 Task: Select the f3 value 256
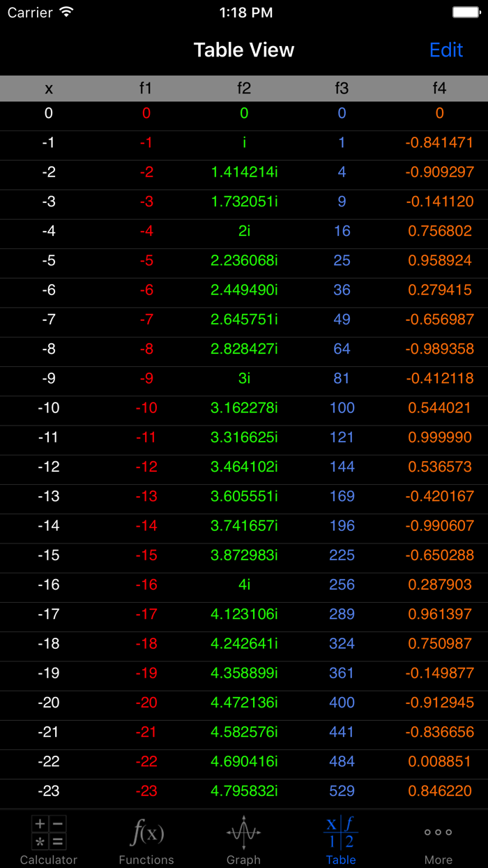click(342, 585)
